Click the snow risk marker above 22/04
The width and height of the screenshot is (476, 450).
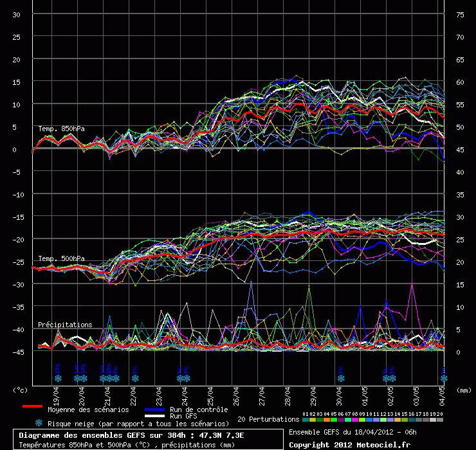(x=135, y=373)
